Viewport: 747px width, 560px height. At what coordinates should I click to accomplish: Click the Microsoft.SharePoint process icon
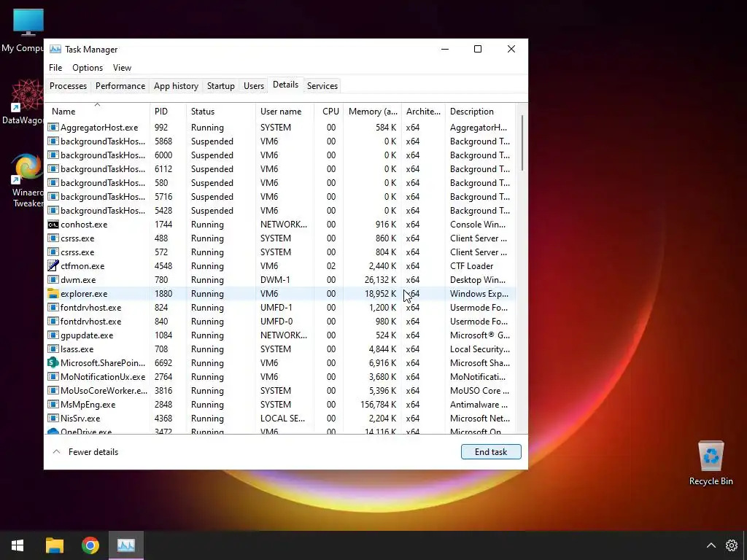coord(53,363)
